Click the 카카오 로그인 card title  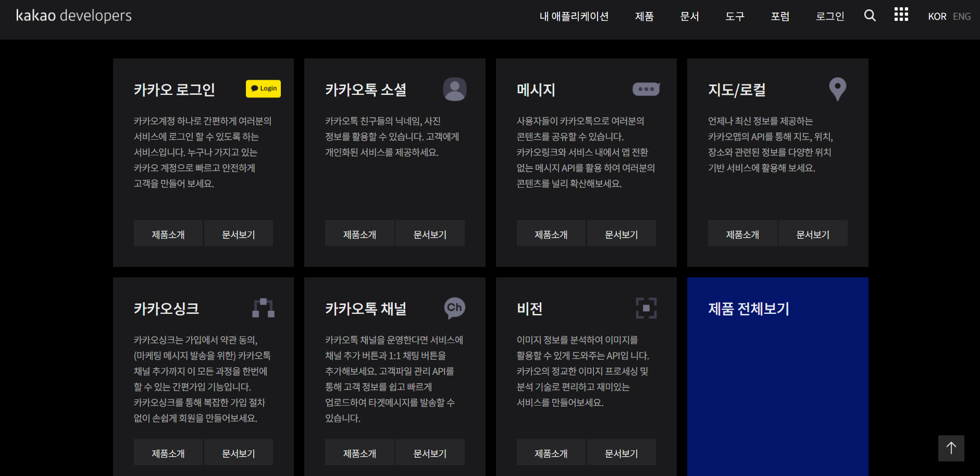coord(175,90)
